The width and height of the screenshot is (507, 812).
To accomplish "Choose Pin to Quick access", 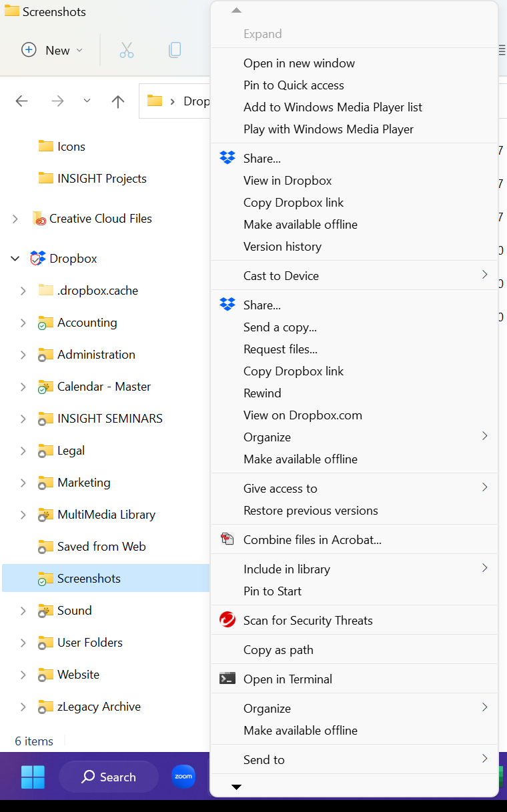I will click(294, 85).
